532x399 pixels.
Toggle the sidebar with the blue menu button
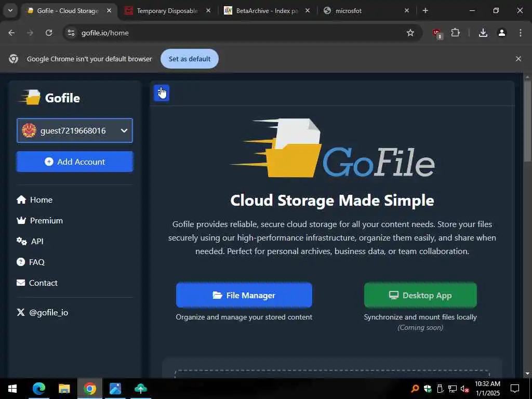pyautogui.click(x=162, y=93)
